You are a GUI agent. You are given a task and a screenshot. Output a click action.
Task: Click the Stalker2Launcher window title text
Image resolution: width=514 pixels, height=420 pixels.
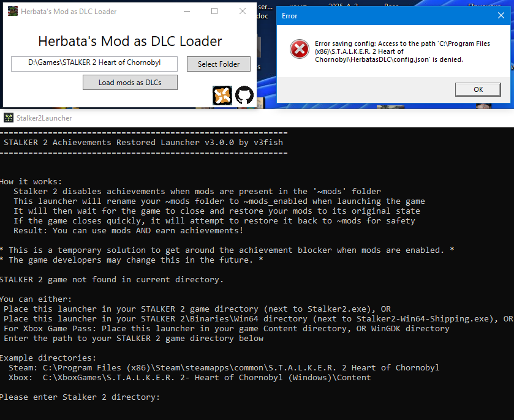point(44,118)
